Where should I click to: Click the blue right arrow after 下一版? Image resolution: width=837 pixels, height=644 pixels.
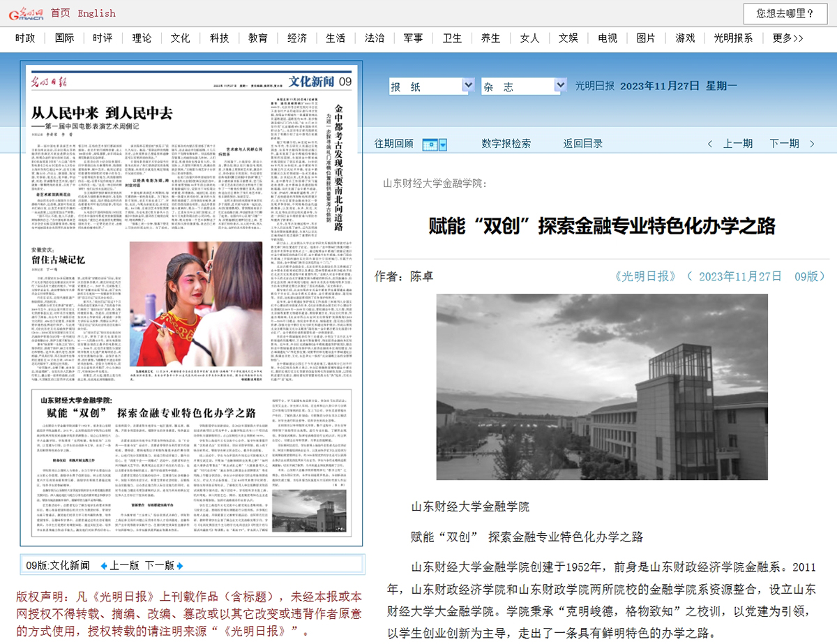point(181,566)
